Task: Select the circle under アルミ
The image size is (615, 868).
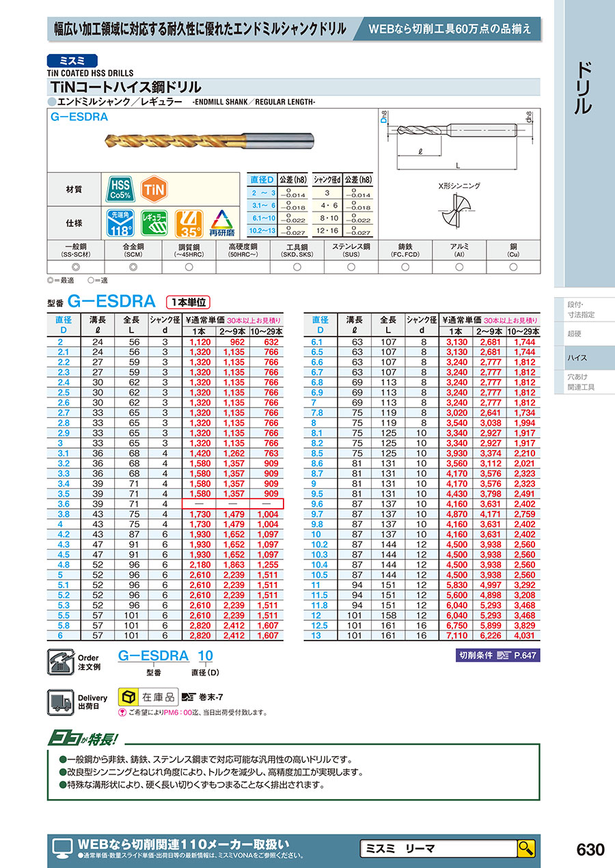Action: [x=459, y=267]
